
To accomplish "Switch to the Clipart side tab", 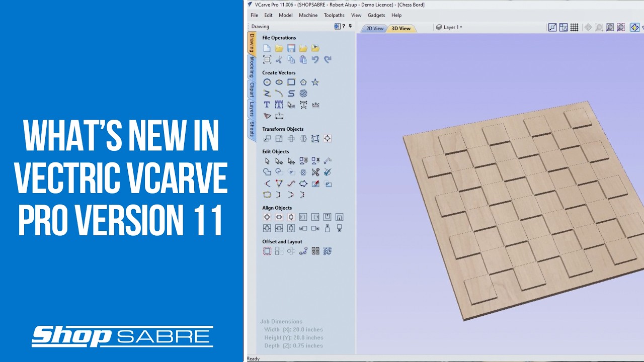I will (252, 89).
